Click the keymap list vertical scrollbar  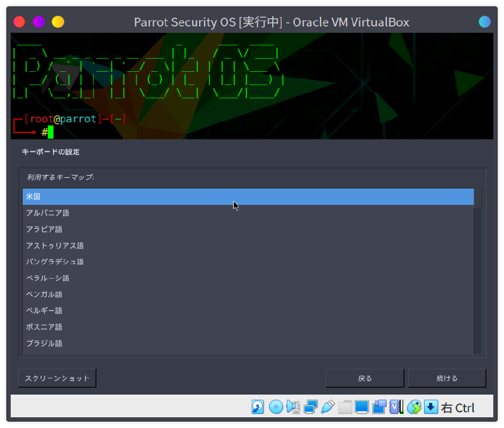coord(478,277)
